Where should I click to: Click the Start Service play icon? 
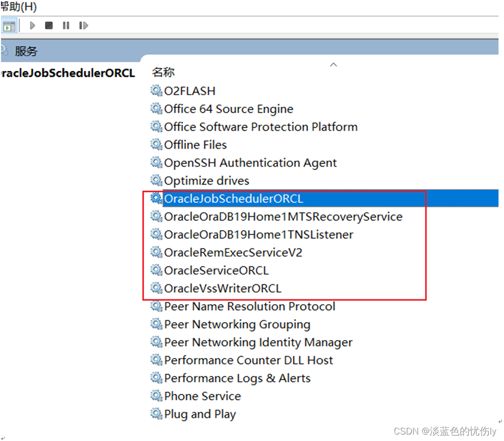[x=32, y=25]
